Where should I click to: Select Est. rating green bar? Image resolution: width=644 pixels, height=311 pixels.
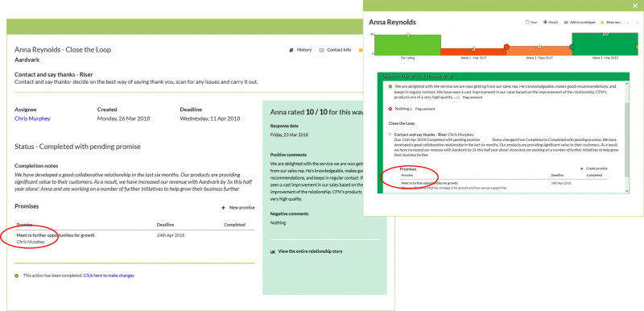408,45
